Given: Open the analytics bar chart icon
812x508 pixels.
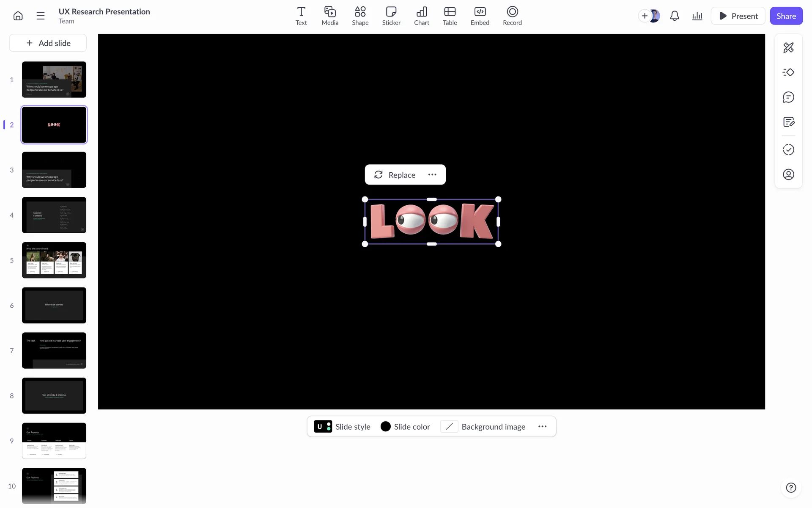Looking at the screenshot, I should click(x=697, y=16).
